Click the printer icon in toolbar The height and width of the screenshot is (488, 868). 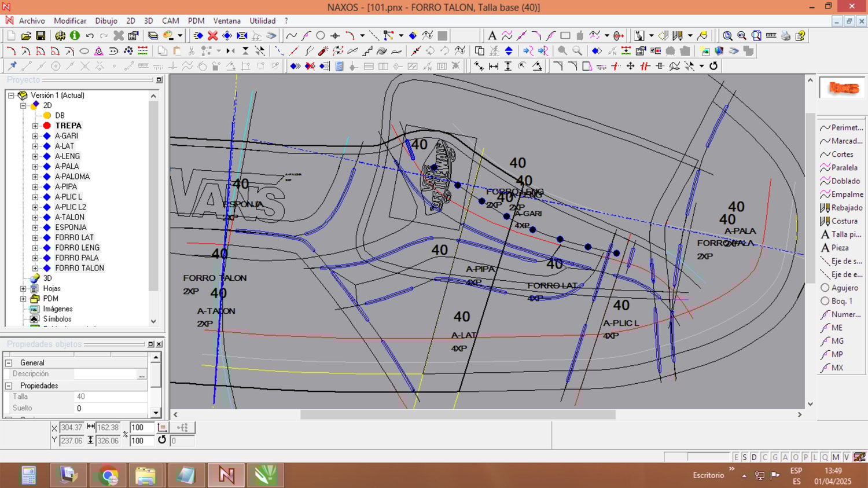click(785, 36)
